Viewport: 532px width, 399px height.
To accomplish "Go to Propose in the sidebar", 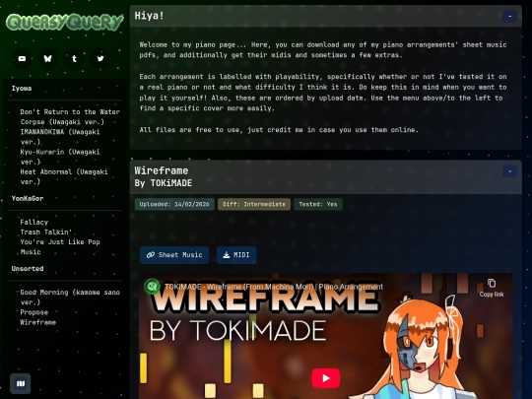I will pos(33,312).
